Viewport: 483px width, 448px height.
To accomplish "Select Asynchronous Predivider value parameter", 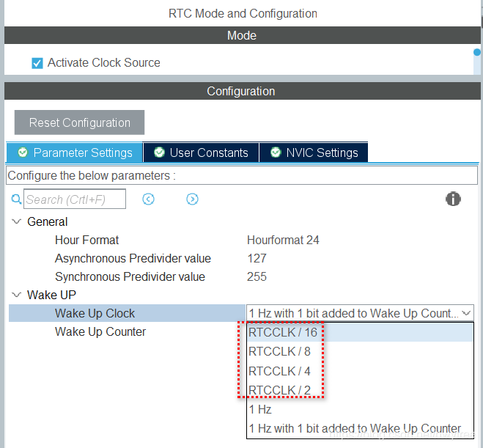I will point(133,258).
